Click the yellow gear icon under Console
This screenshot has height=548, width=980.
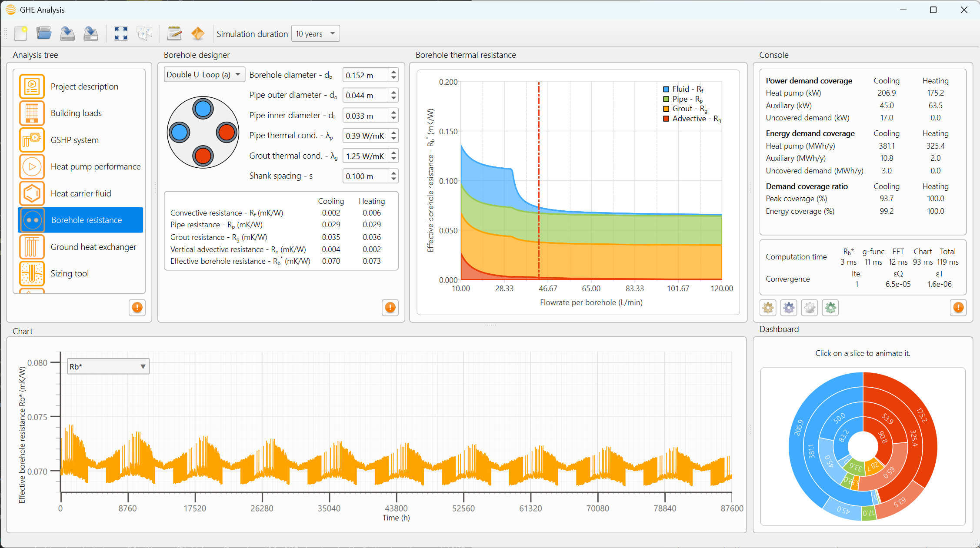pos(768,308)
